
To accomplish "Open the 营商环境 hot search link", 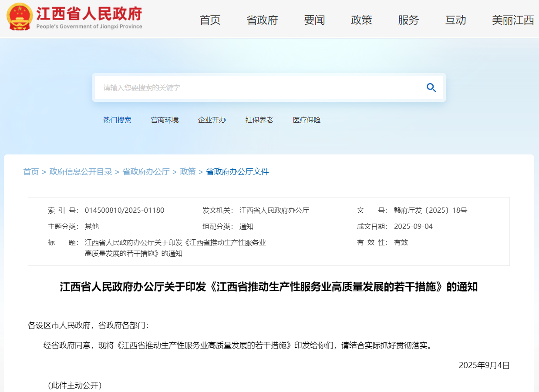I will pyautogui.click(x=165, y=120).
